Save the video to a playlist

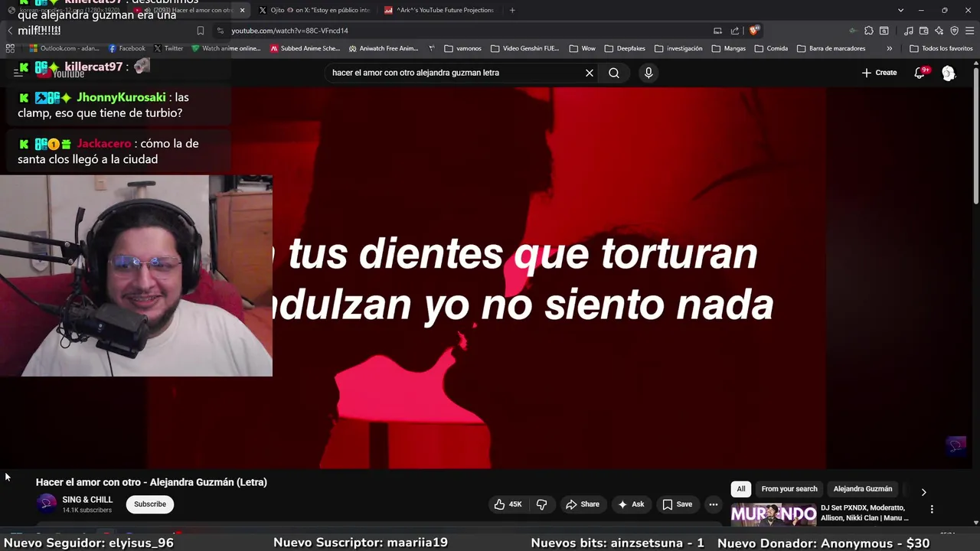point(678,504)
